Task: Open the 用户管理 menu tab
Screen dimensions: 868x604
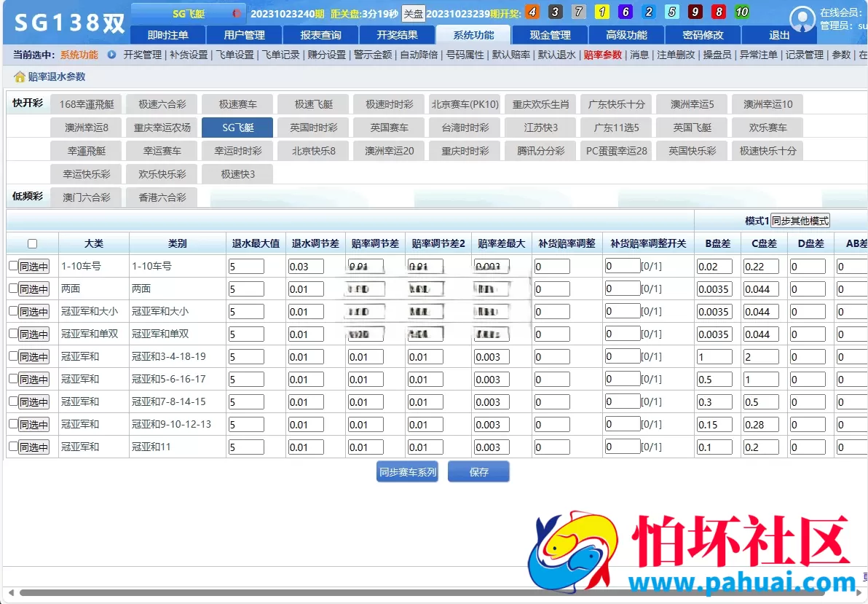Action: coord(244,35)
